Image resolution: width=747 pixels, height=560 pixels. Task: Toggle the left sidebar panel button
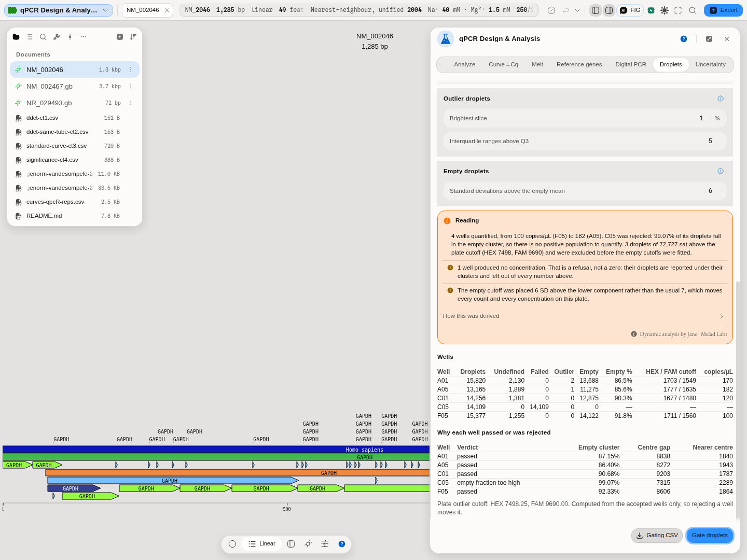pyautogui.click(x=596, y=10)
